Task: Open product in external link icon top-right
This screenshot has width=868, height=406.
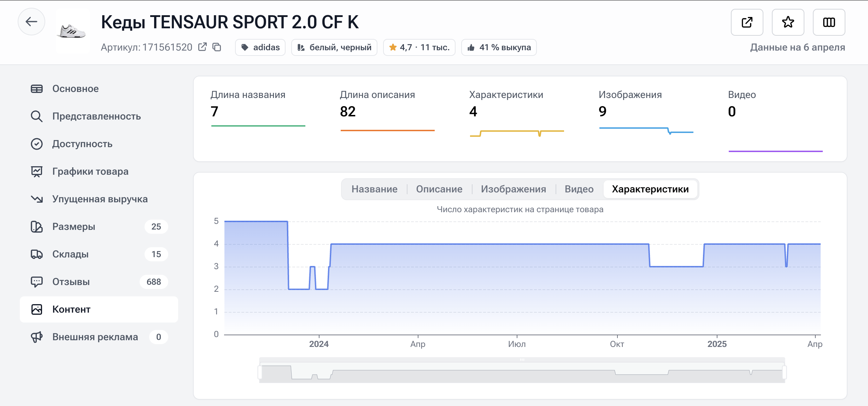Action: pyautogui.click(x=747, y=22)
